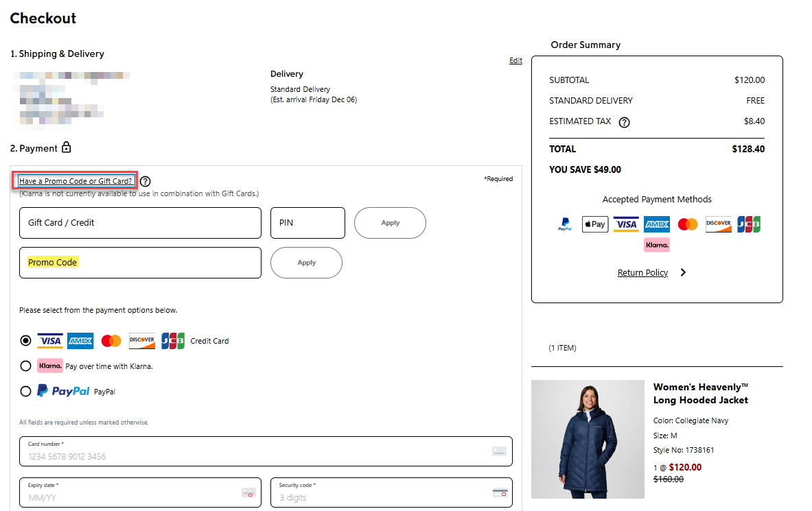The width and height of the screenshot is (812, 511).
Task: Click the PayPal icon under Accepted Payment Methods
Action: click(565, 224)
